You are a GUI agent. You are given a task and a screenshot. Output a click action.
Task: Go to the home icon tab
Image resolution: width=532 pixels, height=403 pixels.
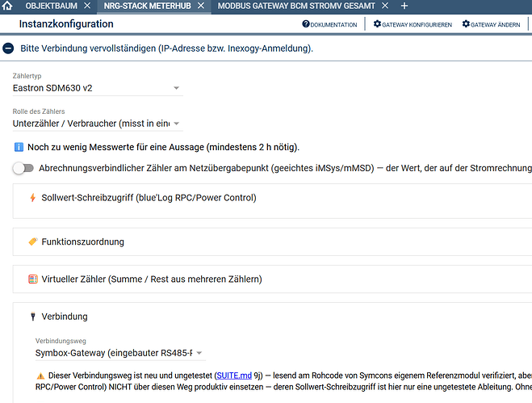click(x=7, y=6)
